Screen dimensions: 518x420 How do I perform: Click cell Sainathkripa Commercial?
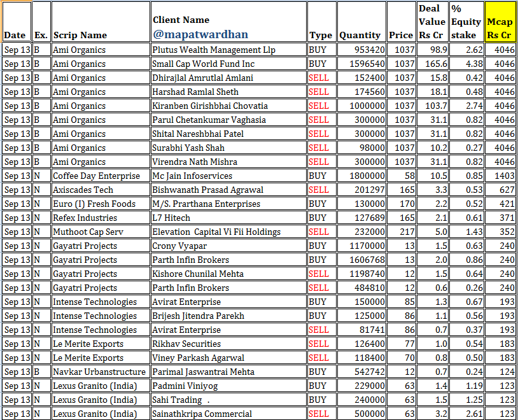(x=228, y=414)
